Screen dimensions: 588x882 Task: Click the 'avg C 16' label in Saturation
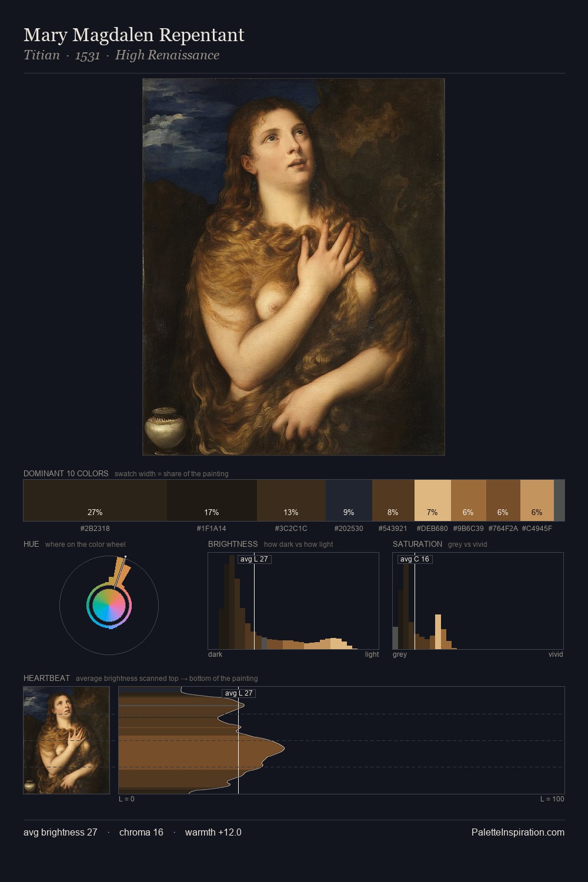tap(415, 559)
